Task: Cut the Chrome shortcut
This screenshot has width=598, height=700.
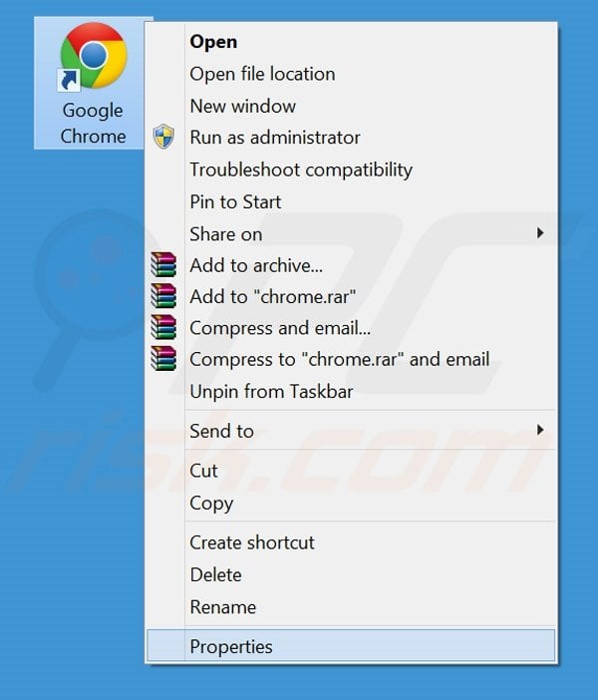Action: (203, 471)
